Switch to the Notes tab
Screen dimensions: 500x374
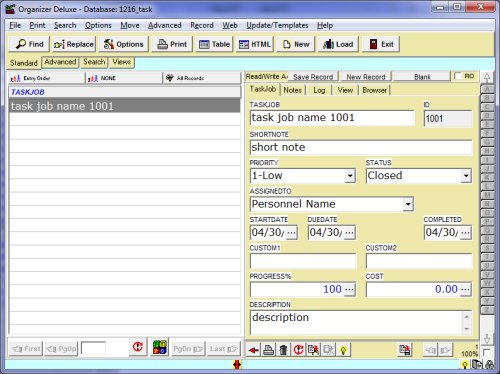pyautogui.click(x=292, y=90)
